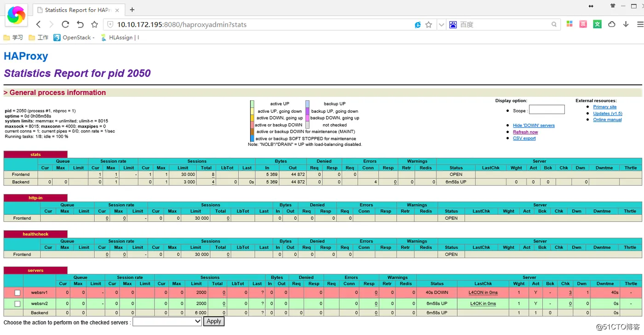The height and width of the screenshot is (335, 644).
Task: Click the 'backup UP' legend color swatch
Action: click(307, 104)
